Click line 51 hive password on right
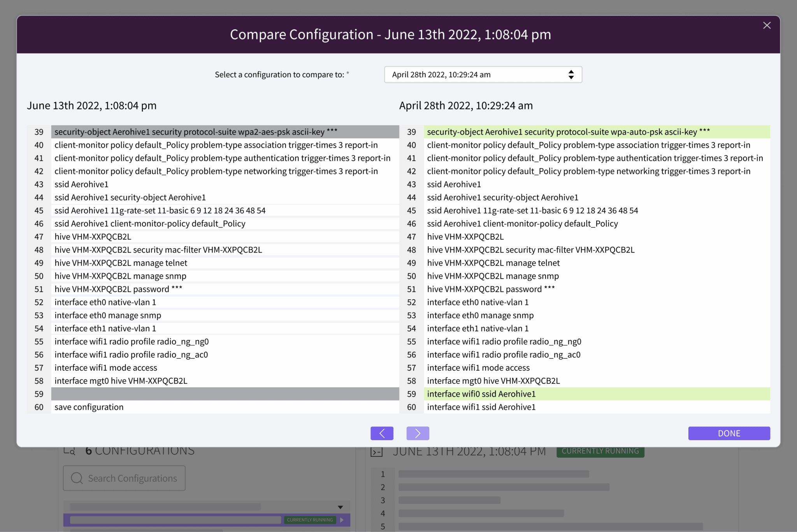Image resolution: width=797 pixels, height=532 pixels. (x=491, y=289)
